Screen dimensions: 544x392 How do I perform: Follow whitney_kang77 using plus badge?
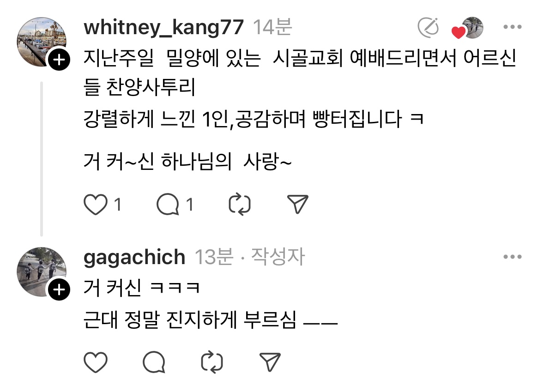click(59, 60)
